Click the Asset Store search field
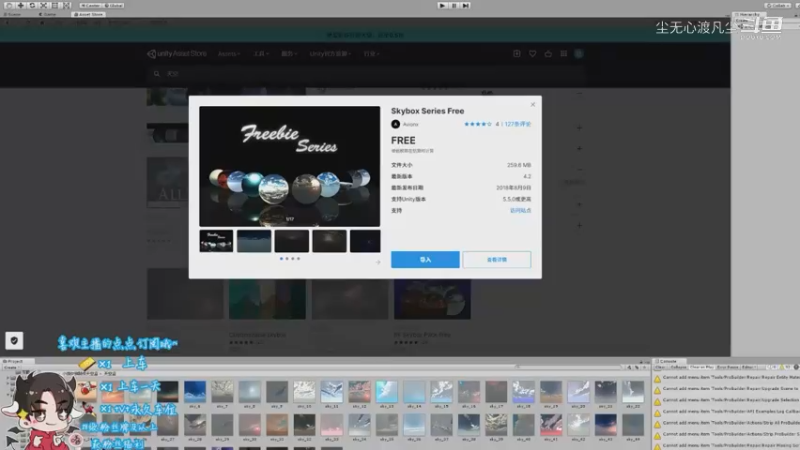The image size is (800, 450). coord(367,73)
